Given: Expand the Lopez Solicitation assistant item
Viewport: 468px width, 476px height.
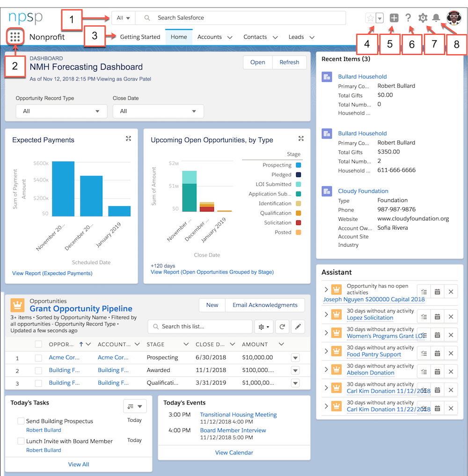Looking at the screenshot, I should (326, 315).
